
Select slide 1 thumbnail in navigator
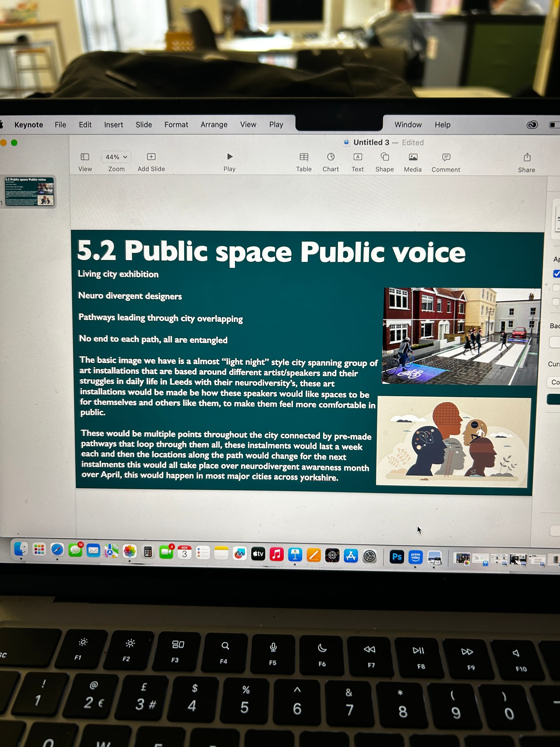click(29, 191)
